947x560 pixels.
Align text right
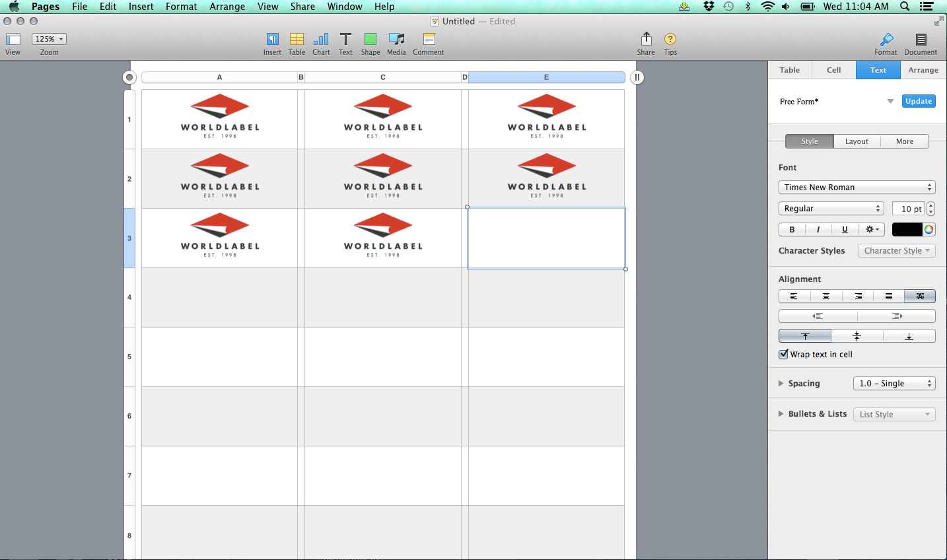click(x=858, y=296)
